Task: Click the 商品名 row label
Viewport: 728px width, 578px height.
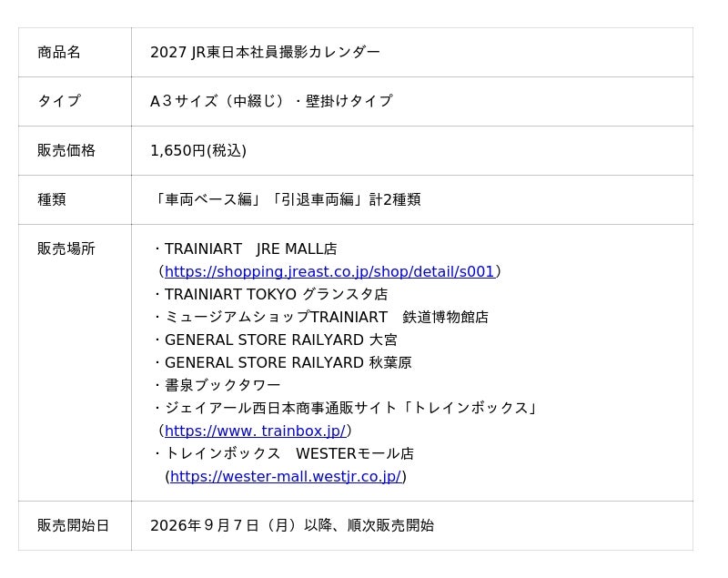Action: tap(59, 52)
